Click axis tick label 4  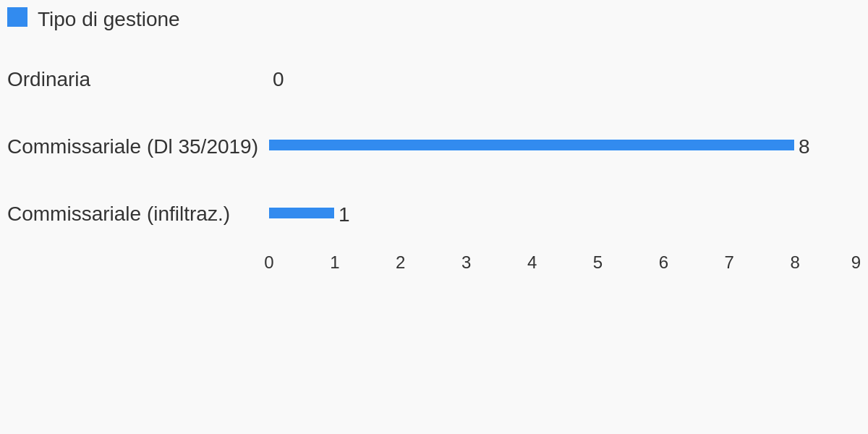[532, 263]
